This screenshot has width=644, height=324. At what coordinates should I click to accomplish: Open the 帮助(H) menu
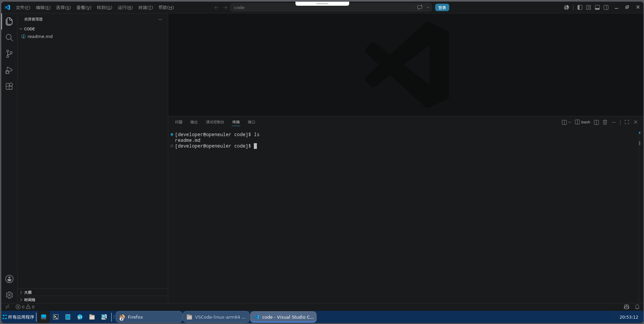click(x=166, y=7)
